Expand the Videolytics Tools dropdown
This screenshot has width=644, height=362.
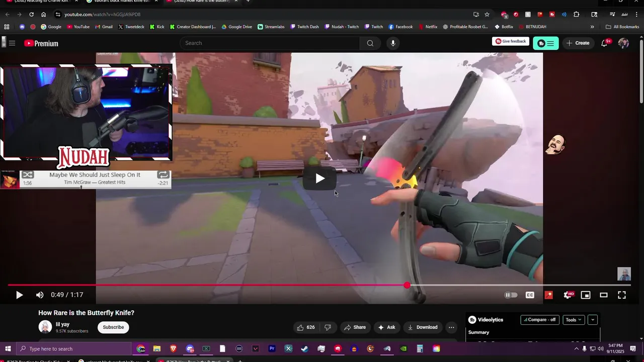point(573,320)
